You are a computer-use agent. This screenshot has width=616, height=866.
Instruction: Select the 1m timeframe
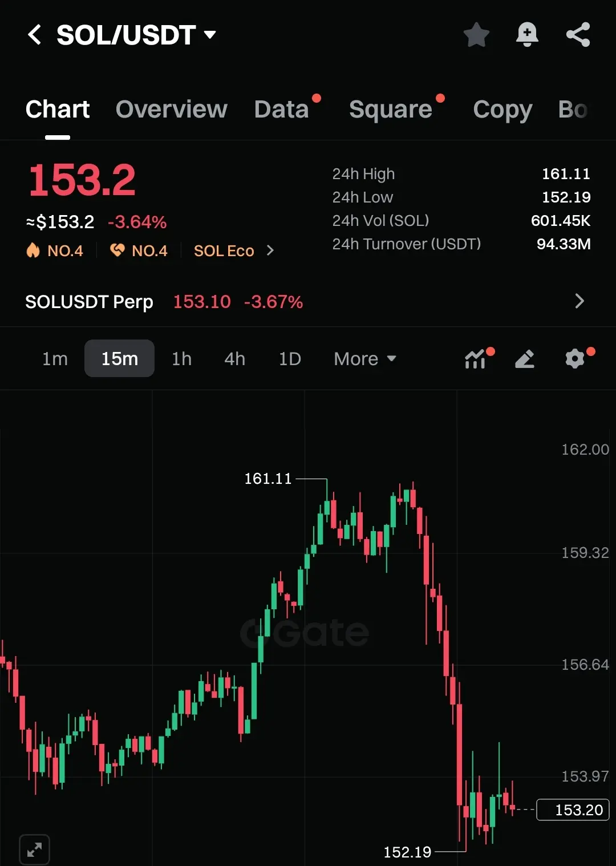click(55, 358)
